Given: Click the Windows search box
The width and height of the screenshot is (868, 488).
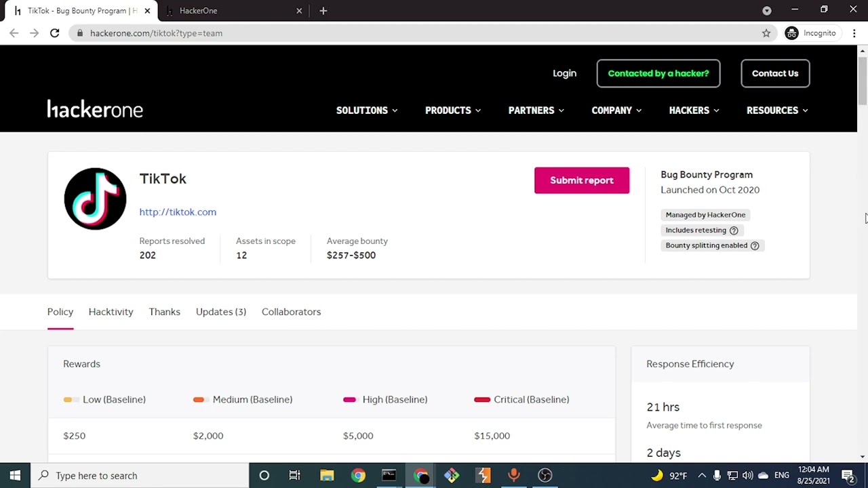Looking at the screenshot, I should click(x=140, y=476).
